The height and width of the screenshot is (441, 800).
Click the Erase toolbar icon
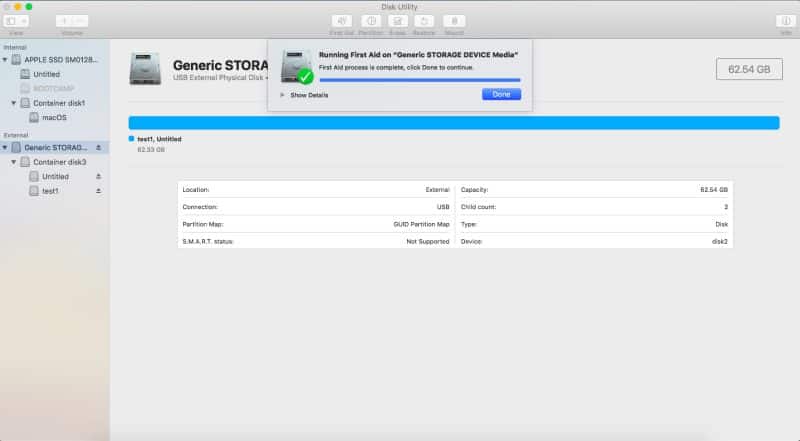[x=397, y=21]
